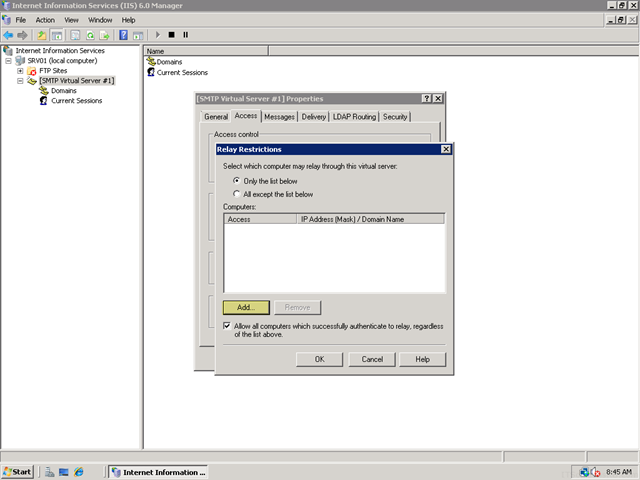Select FTP Sites folder in tree
The height and width of the screenshot is (480, 640).
click(x=53, y=71)
